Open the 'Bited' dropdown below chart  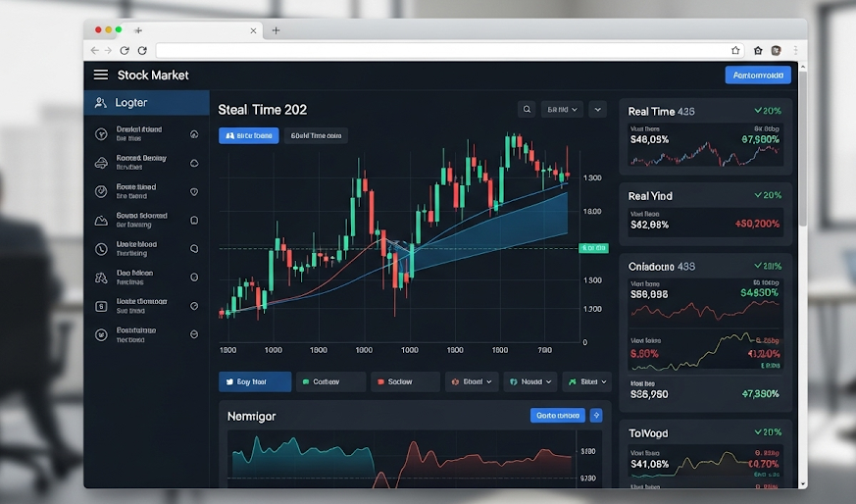(x=587, y=381)
